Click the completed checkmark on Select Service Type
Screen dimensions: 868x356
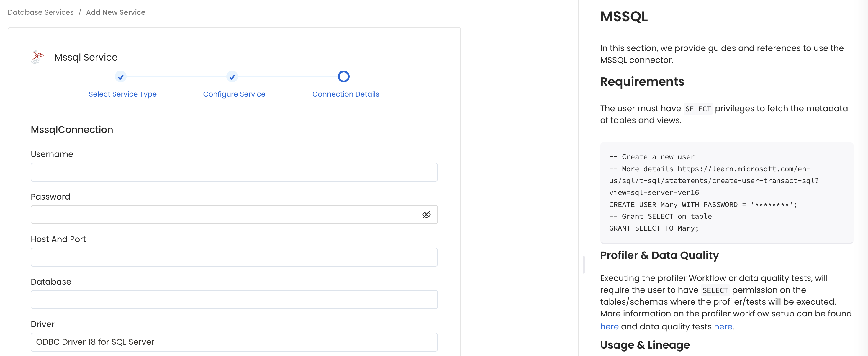click(121, 77)
